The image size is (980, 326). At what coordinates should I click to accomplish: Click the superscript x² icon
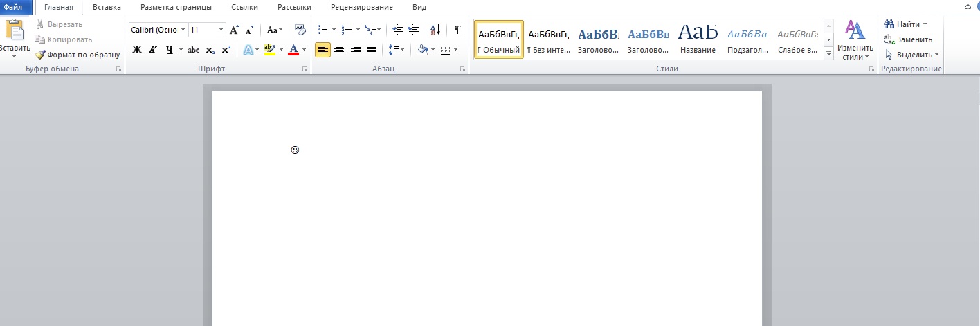click(226, 50)
